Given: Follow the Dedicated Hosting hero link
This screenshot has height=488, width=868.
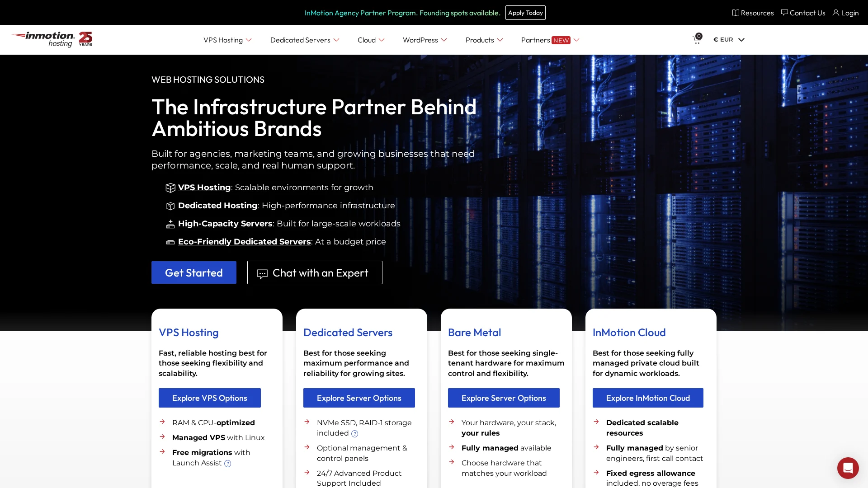Looking at the screenshot, I should tap(217, 205).
